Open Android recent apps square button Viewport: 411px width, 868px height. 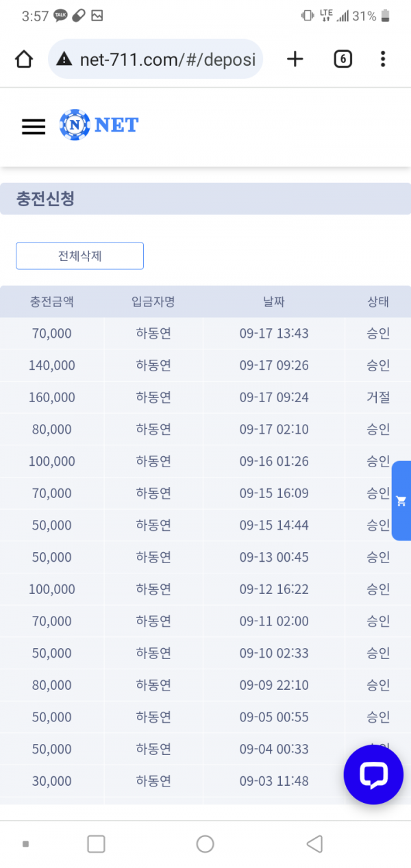96,844
